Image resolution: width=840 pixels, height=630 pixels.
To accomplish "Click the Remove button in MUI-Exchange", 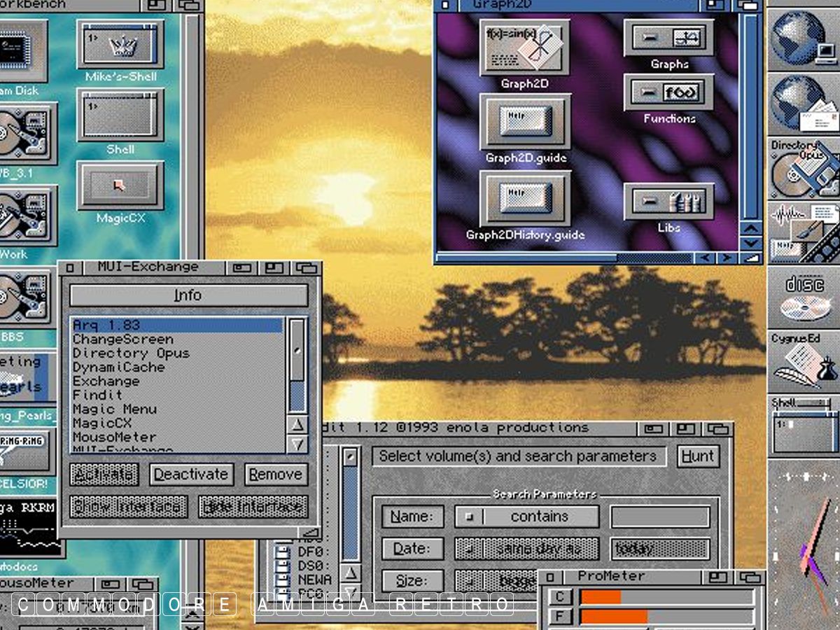I will point(276,475).
